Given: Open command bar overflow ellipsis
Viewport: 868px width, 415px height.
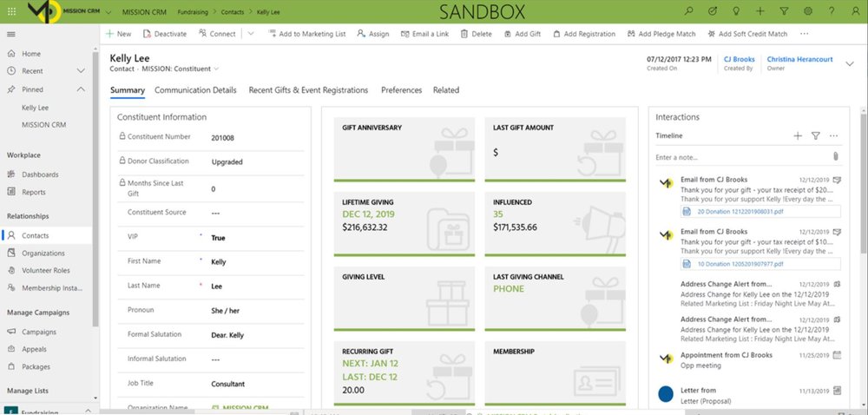Looking at the screenshot, I should point(805,34).
